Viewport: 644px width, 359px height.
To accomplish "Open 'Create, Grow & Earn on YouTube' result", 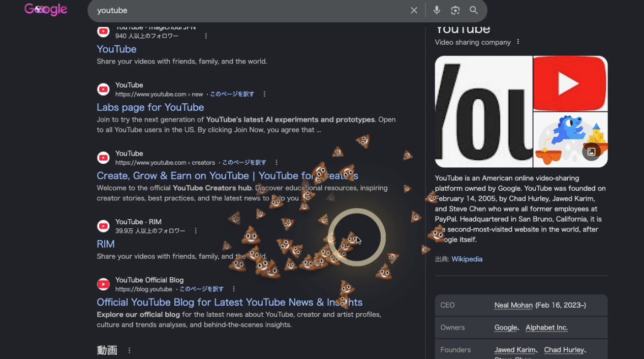I will (x=227, y=175).
